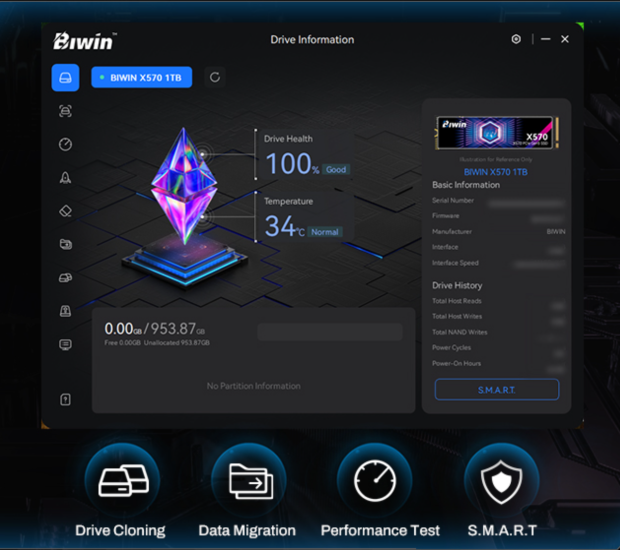Viewport: 620px width, 550px height.
Task: Click the Power-On Hours row
Action: tap(498, 364)
